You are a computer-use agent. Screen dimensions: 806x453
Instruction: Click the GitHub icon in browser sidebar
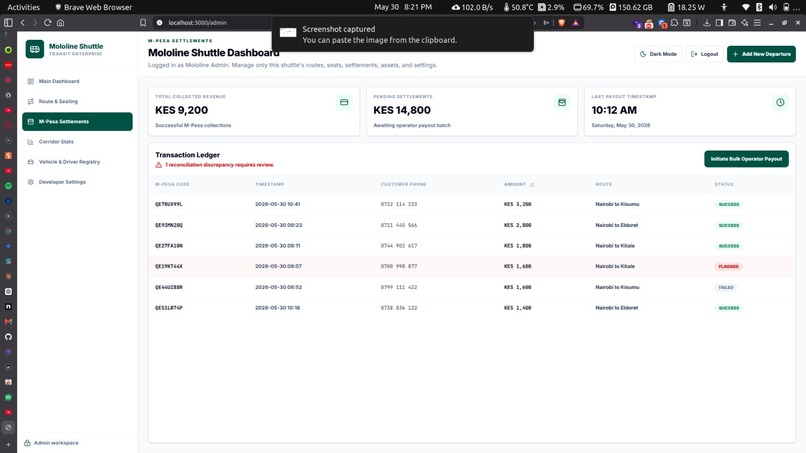pyautogui.click(x=8, y=337)
